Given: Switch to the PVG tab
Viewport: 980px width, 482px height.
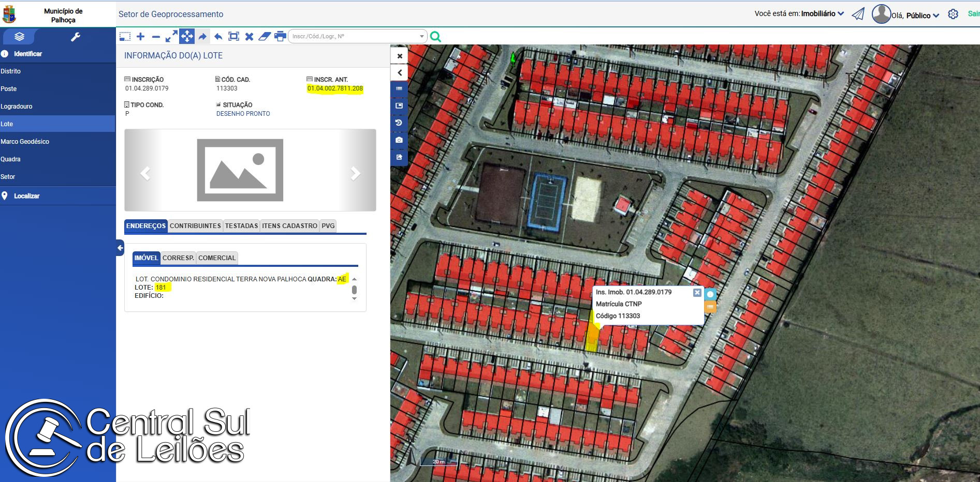Looking at the screenshot, I should (x=328, y=226).
